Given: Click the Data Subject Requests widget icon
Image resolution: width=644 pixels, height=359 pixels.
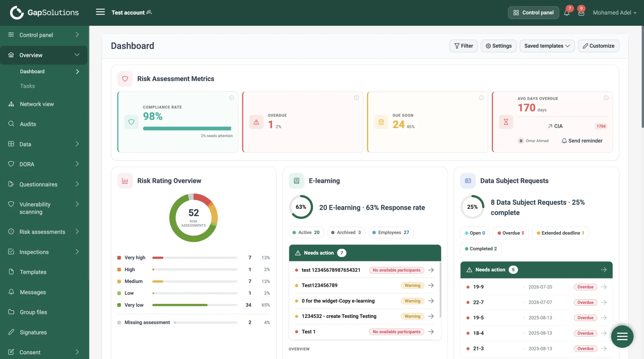Looking at the screenshot, I should (468, 181).
